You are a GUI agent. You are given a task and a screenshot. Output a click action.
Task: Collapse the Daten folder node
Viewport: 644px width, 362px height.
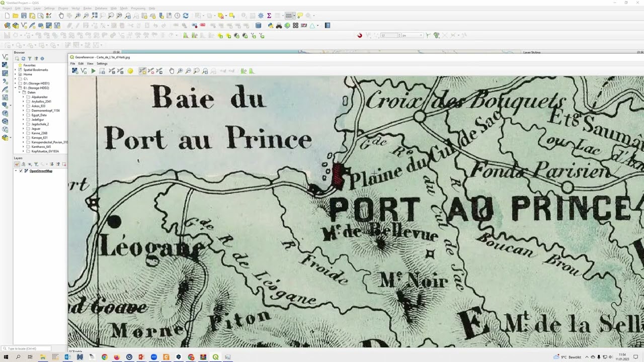pyautogui.click(x=19, y=93)
